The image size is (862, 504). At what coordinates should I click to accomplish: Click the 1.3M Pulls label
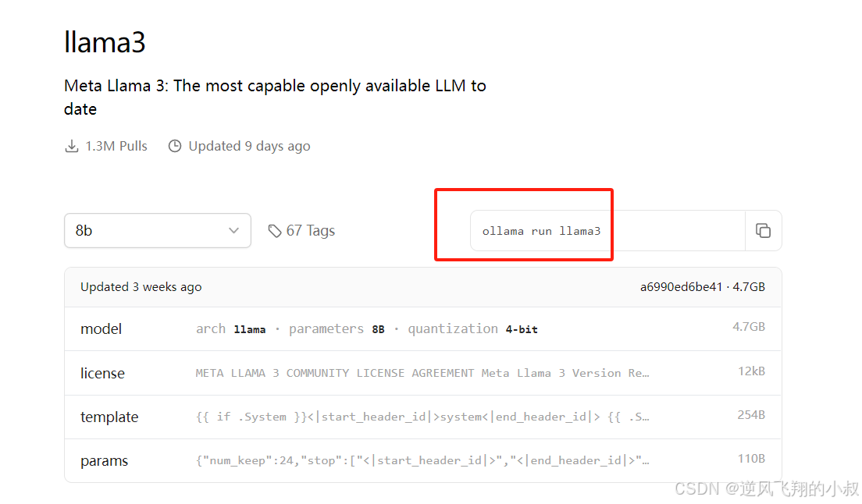(x=116, y=146)
